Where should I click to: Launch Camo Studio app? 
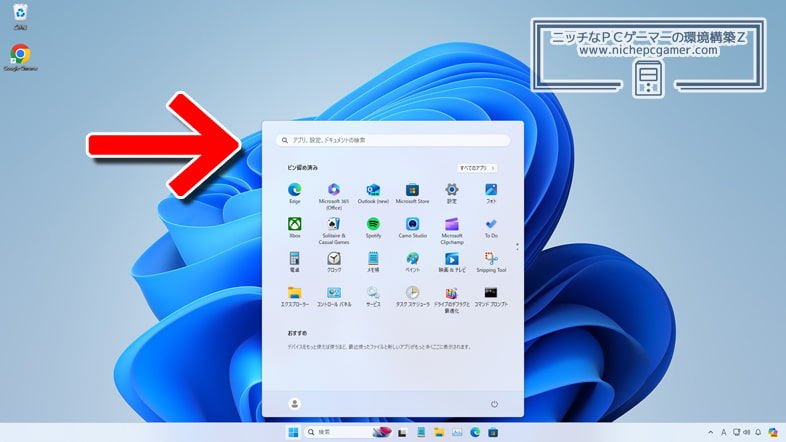pyautogui.click(x=412, y=228)
